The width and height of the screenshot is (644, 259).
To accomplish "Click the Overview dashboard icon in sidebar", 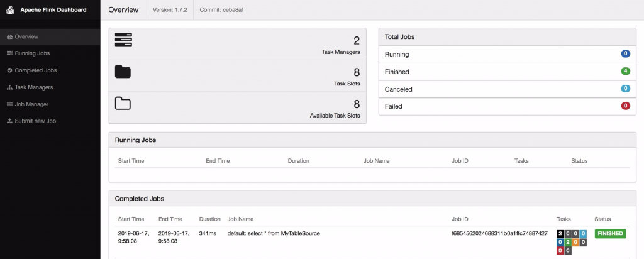I will pyautogui.click(x=10, y=37).
